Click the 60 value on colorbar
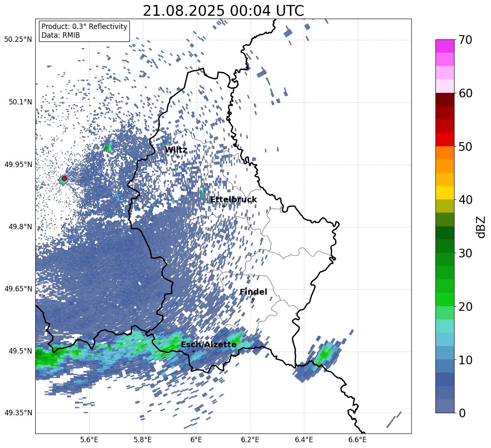The height and width of the screenshot is (448, 491). tap(466, 93)
